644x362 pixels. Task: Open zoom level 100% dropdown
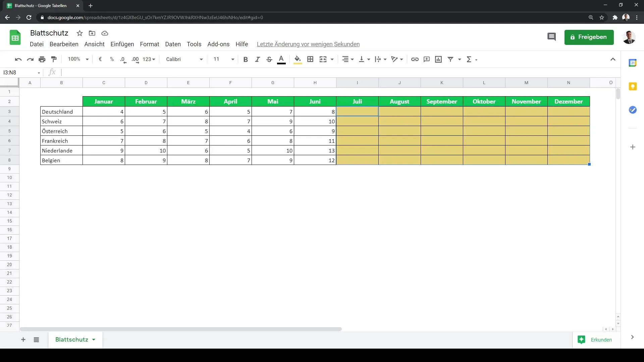click(78, 59)
